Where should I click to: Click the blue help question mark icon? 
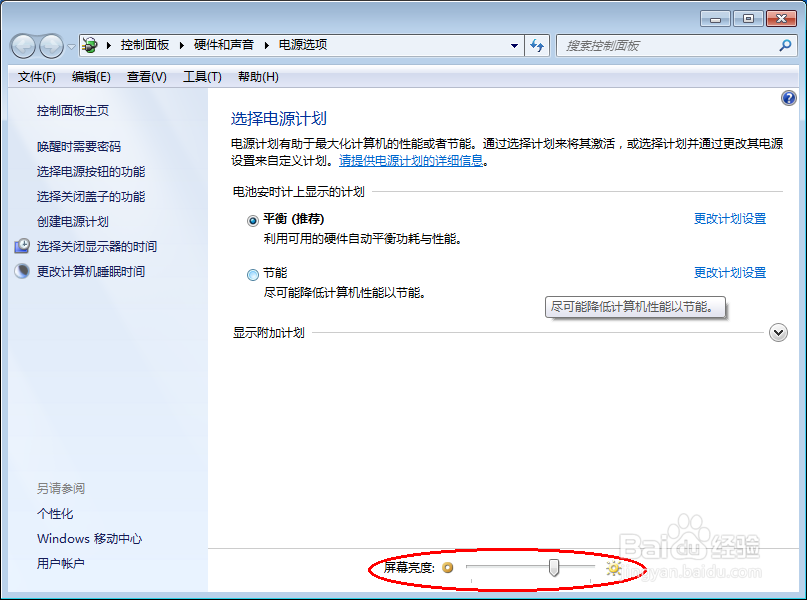[788, 98]
